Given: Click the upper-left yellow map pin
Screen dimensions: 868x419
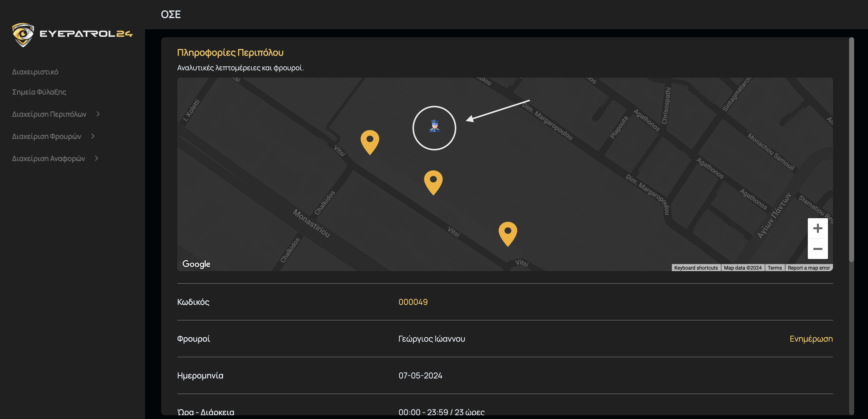Looking at the screenshot, I should point(370,141).
